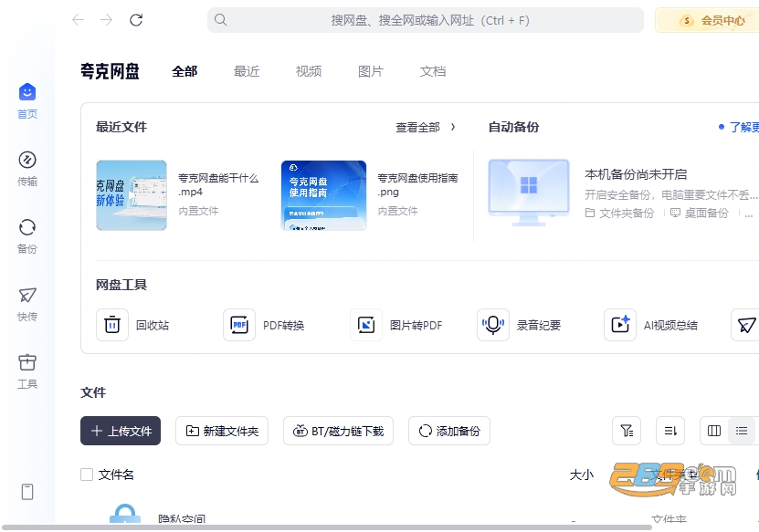The height and width of the screenshot is (532, 759).
Task: Switch to column grid view
Action: (714, 431)
